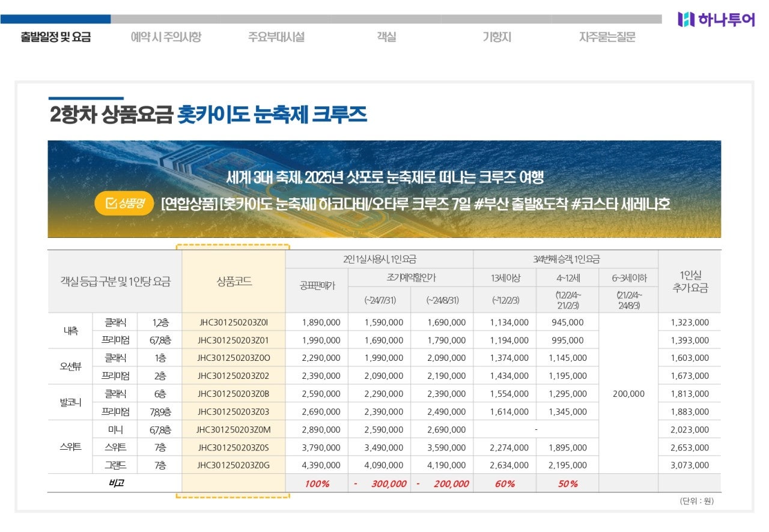Select product code JHC301250203Z0I

pyautogui.click(x=233, y=322)
